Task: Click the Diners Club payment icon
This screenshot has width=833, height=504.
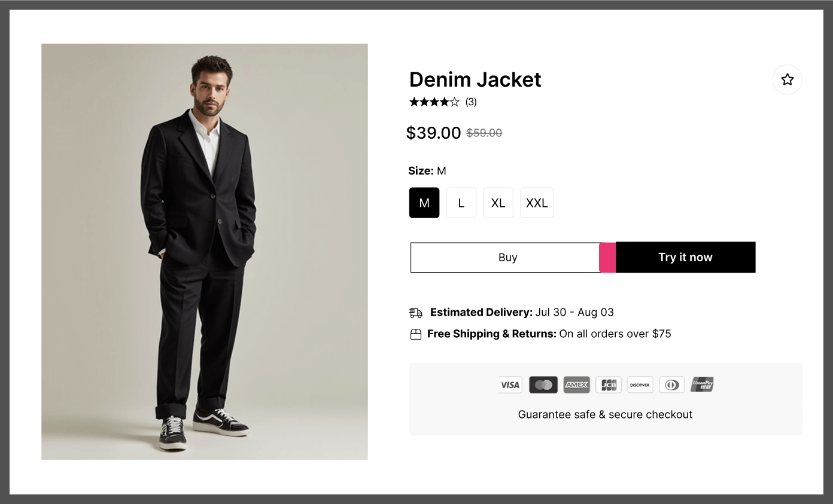Action: (x=671, y=384)
